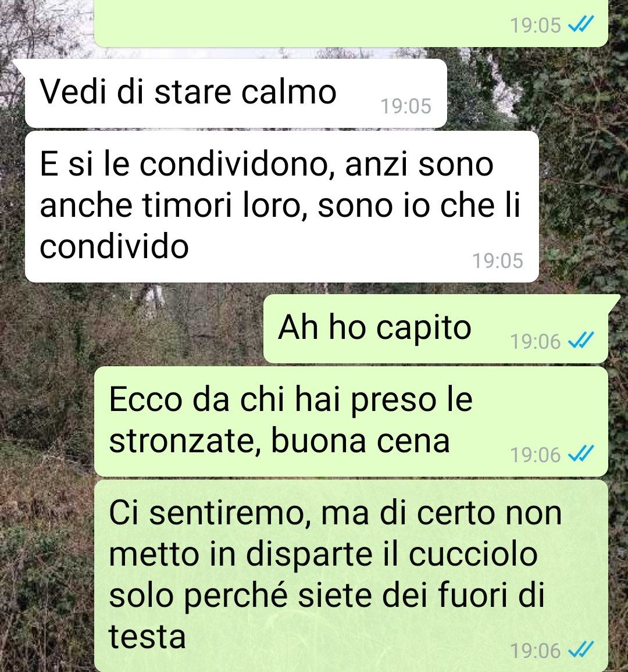Screen dimensions: 628x672
Task: Tap the tail of the 'Vedi di stare calmo' bubble
Action: [20, 65]
